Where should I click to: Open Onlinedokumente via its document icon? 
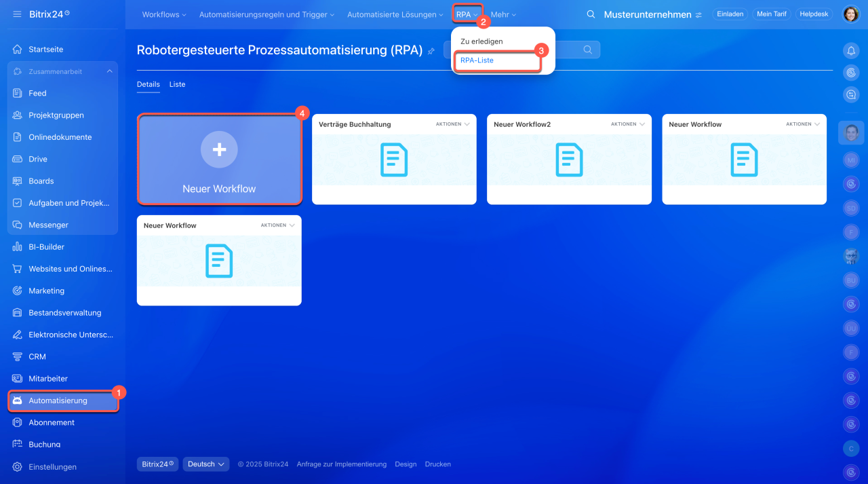(x=18, y=137)
